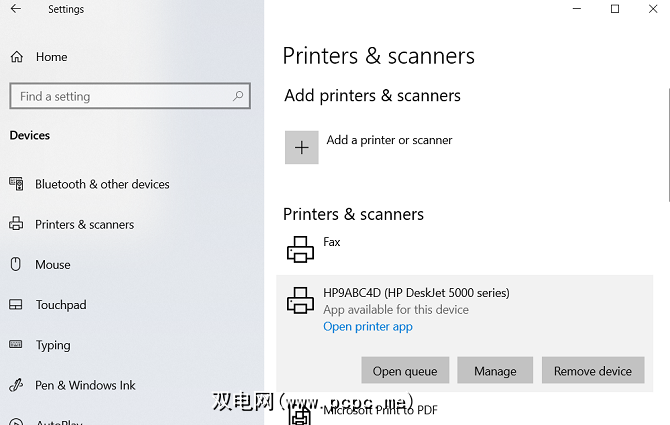The width and height of the screenshot is (670, 425).
Task: Open Pen & Windows Ink settings
Action: [x=85, y=385]
